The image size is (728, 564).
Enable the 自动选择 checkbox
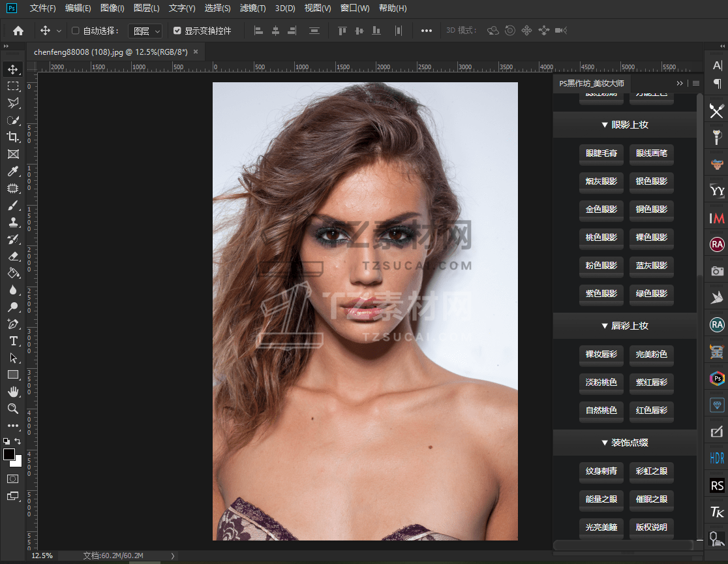75,31
